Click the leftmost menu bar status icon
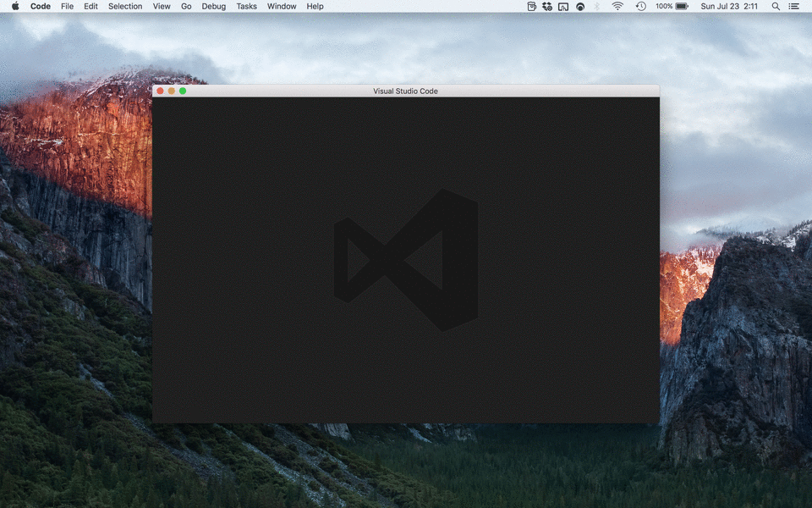 pyautogui.click(x=531, y=6)
